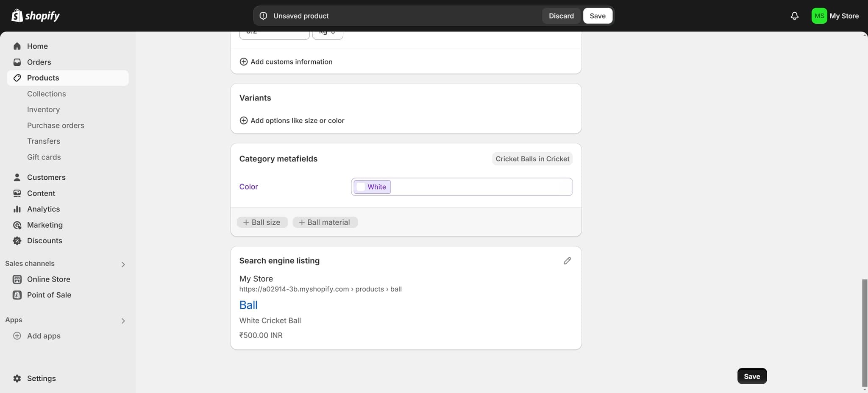
Task: Click the notification bell icon
Action: [794, 16]
